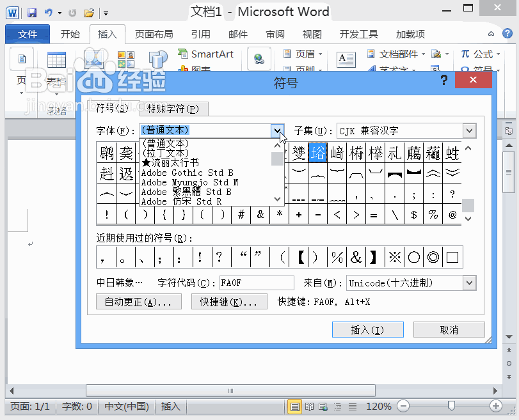This screenshot has width=519, height=420.
Task: Choose Adobe Myungjo Std M font
Action: coord(189,182)
